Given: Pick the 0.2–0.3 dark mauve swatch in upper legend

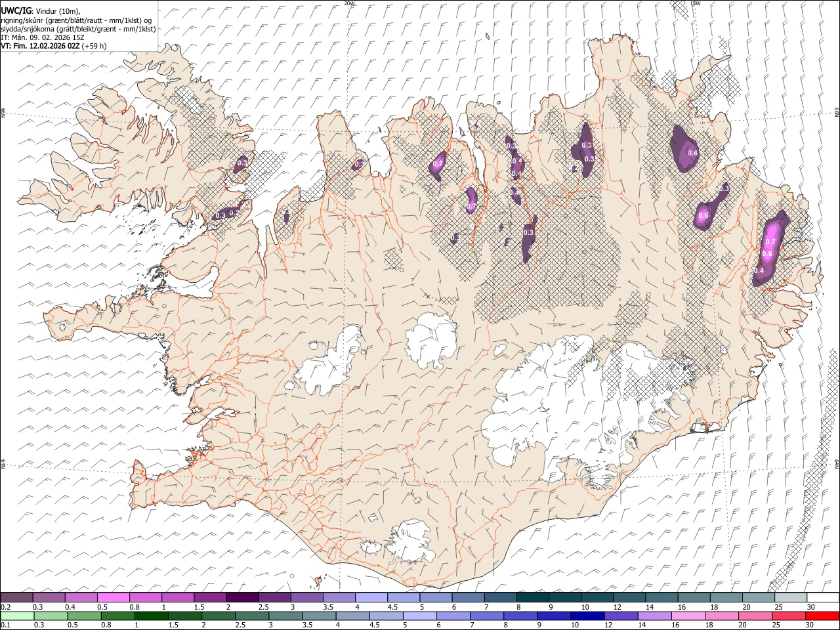Looking at the screenshot, I should (16, 597).
